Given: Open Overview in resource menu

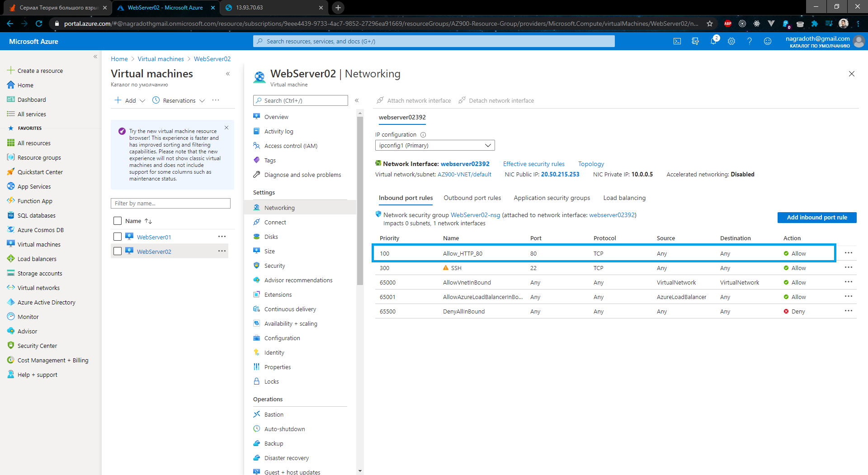Looking at the screenshot, I should click(276, 117).
